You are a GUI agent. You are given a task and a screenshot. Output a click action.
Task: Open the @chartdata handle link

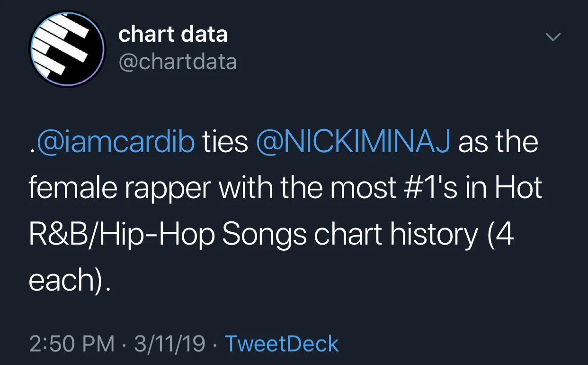pos(178,62)
